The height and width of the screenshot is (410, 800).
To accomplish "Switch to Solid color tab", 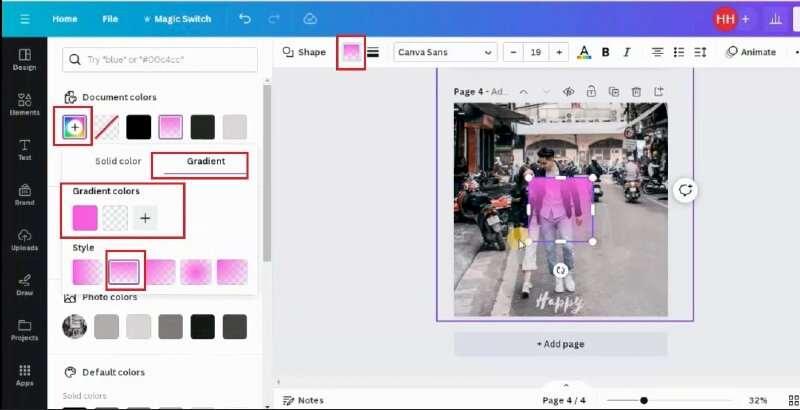I will pos(118,161).
